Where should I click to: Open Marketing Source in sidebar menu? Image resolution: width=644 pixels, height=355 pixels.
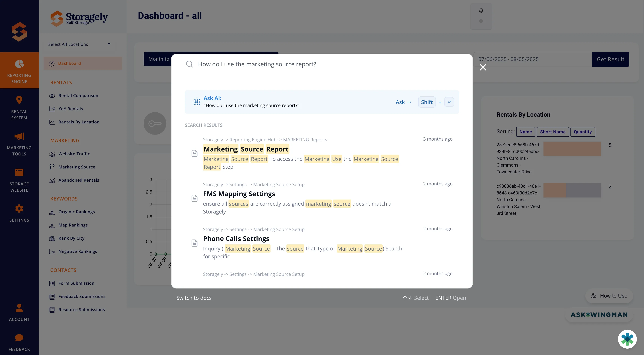tap(77, 167)
